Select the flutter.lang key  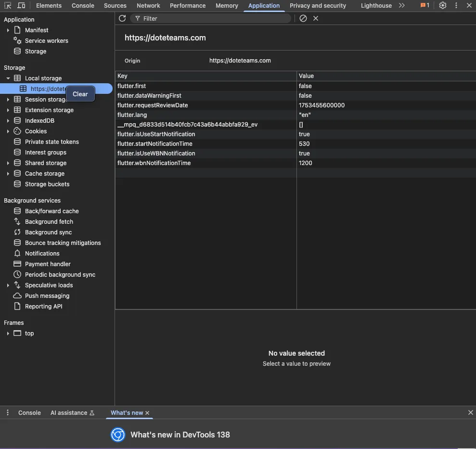pos(132,115)
